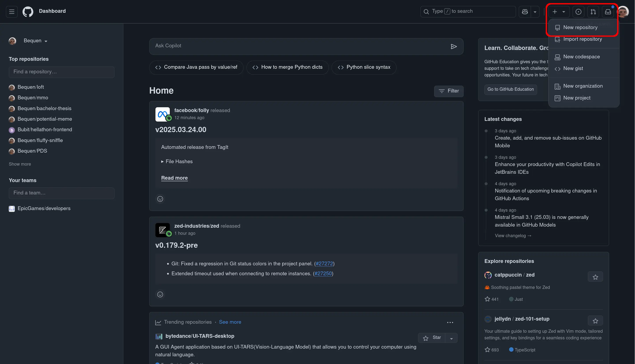Screen dimensions: 635x364
Task: Open the Issues icon in header
Action: pyautogui.click(x=578, y=12)
